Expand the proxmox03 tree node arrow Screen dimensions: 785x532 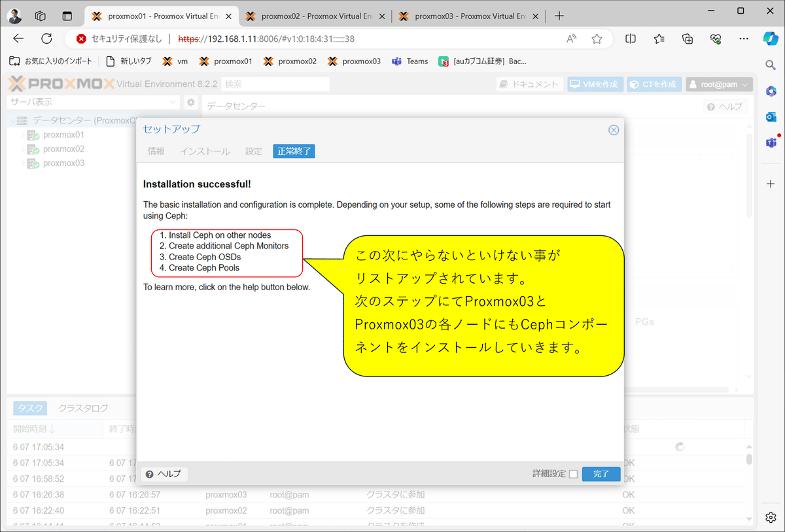pyautogui.click(x=23, y=163)
